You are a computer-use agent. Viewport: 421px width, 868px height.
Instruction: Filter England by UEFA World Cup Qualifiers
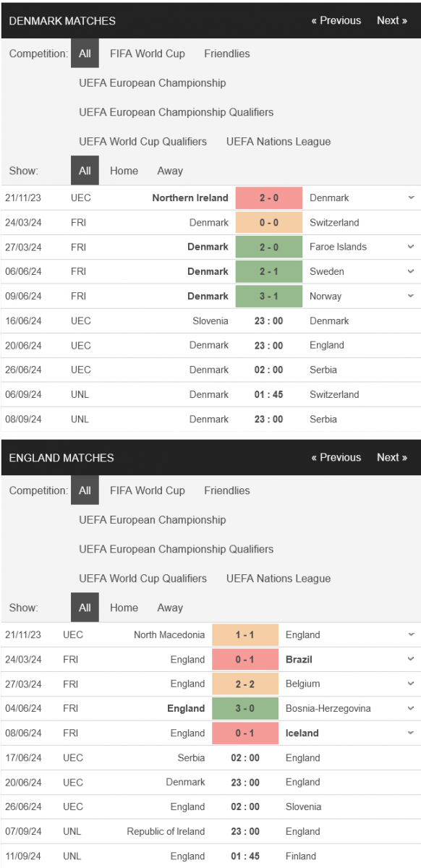[x=143, y=579]
